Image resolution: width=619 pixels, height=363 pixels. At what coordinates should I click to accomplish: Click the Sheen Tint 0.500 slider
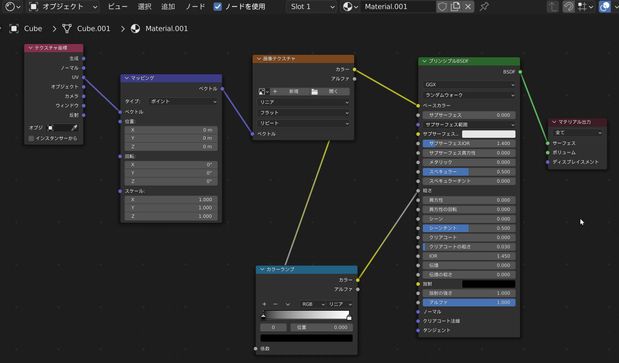[469, 228]
